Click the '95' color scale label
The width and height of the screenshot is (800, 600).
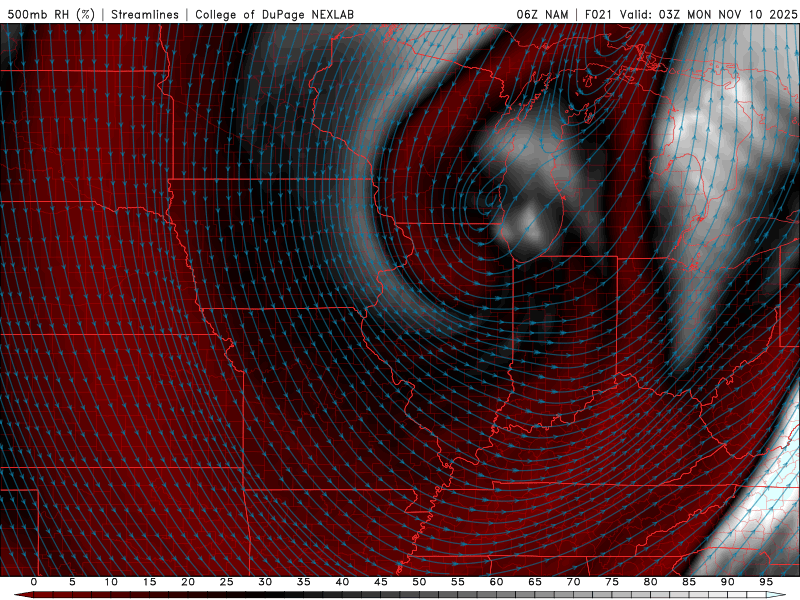click(x=766, y=582)
